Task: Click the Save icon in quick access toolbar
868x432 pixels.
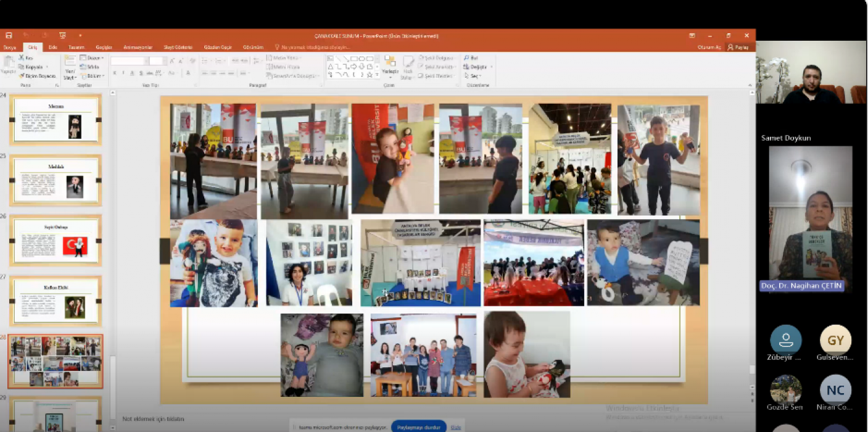Action: 9,36
